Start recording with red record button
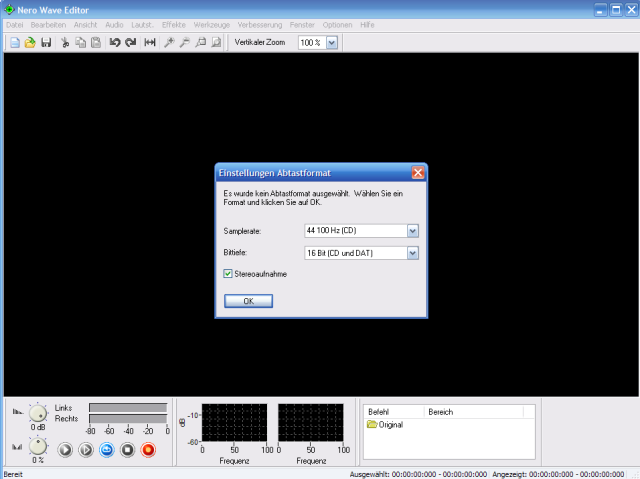The image size is (640, 479). (148, 450)
